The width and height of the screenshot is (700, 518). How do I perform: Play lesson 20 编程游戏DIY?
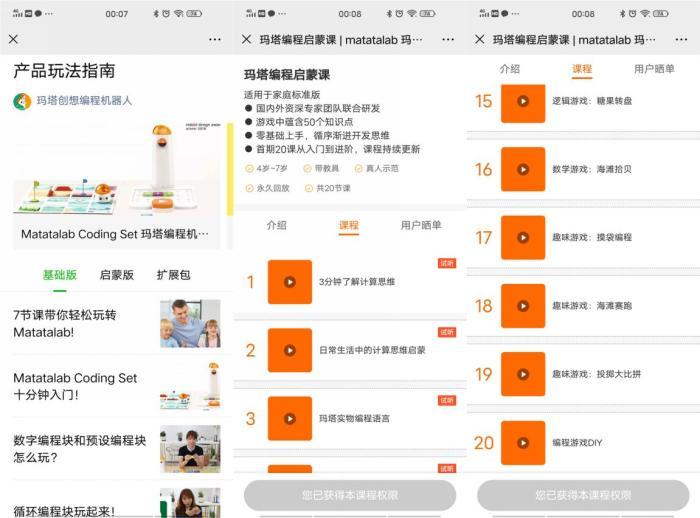tap(523, 443)
